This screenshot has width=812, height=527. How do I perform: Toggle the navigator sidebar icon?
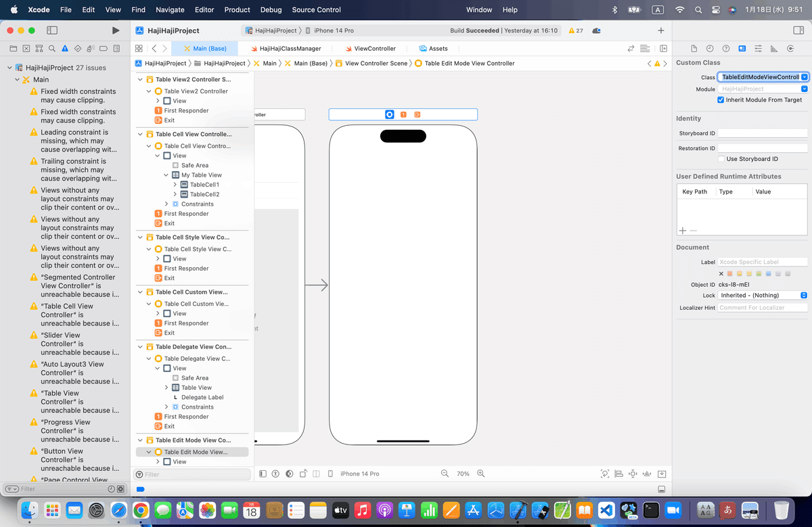click(x=52, y=30)
